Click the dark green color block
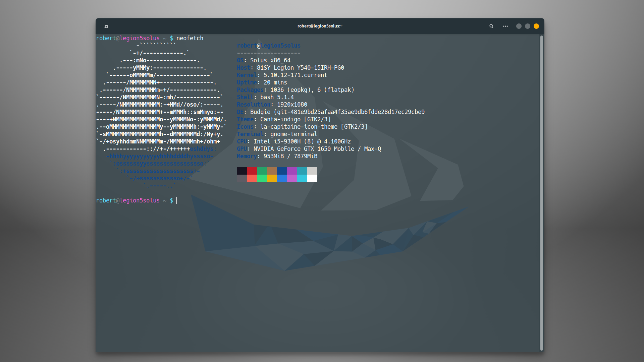 pyautogui.click(x=262, y=171)
